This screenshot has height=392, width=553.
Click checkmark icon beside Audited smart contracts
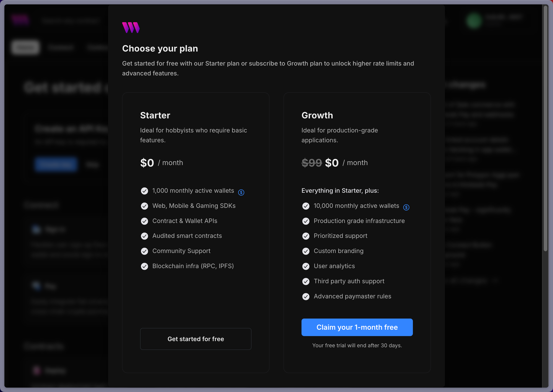pyautogui.click(x=144, y=236)
